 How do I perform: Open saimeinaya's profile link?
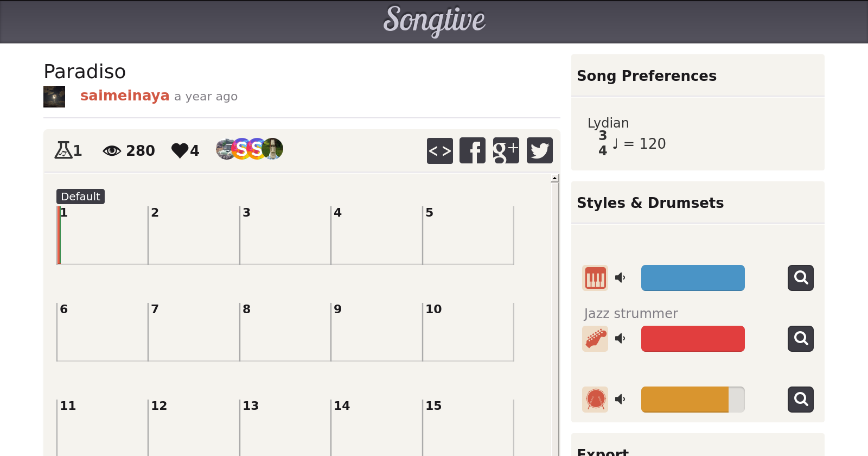coord(125,96)
